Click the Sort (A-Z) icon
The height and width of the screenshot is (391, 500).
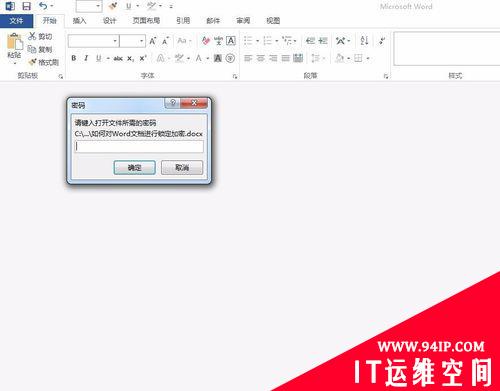click(x=364, y=41)
